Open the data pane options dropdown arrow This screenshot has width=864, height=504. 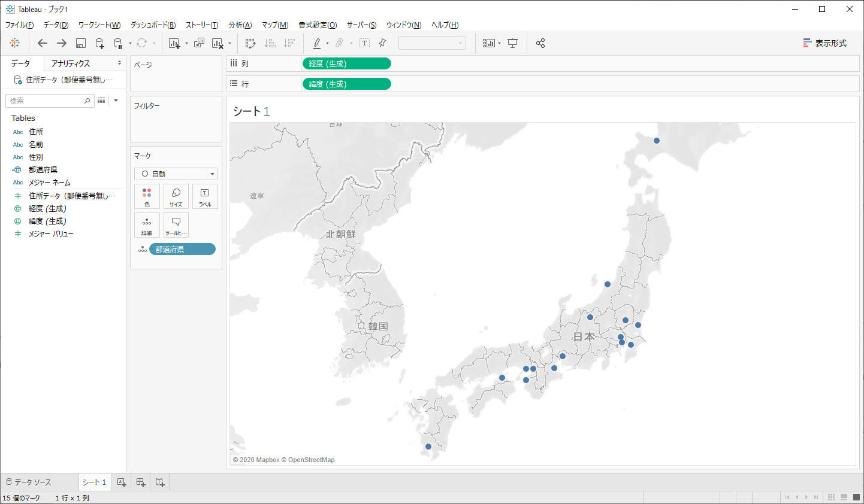pyautogui.click(x=116, y=101)
